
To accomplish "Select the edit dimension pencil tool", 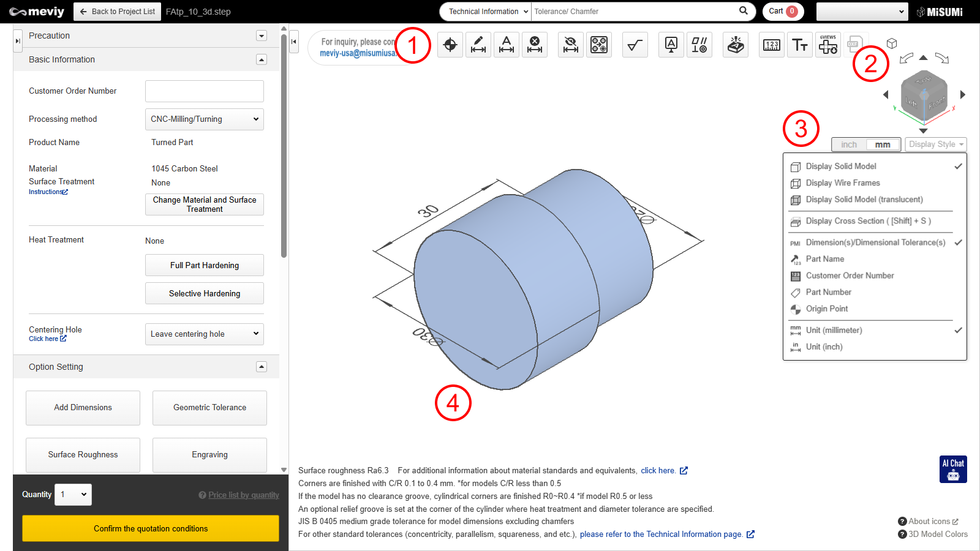I will click(x=478, y=45).
